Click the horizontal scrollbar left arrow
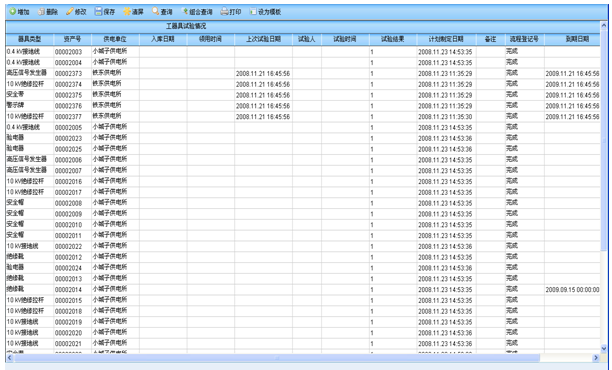612x370 pixels. (x=10, y=358)
